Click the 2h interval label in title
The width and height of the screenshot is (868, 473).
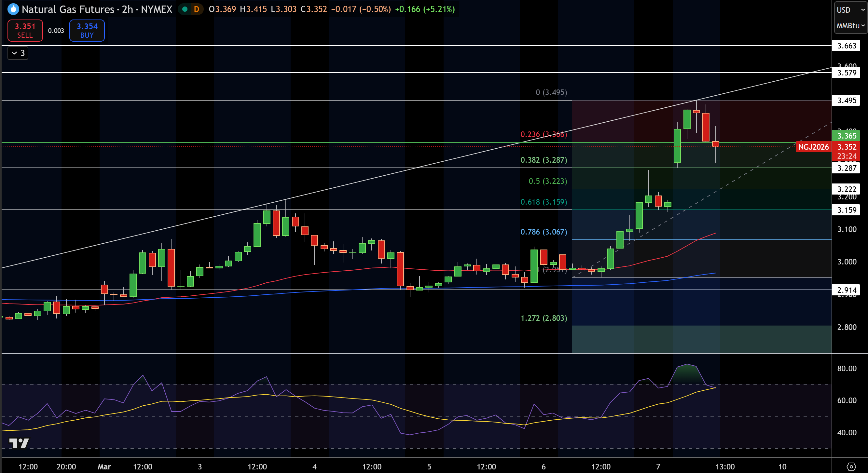[127, 9]
